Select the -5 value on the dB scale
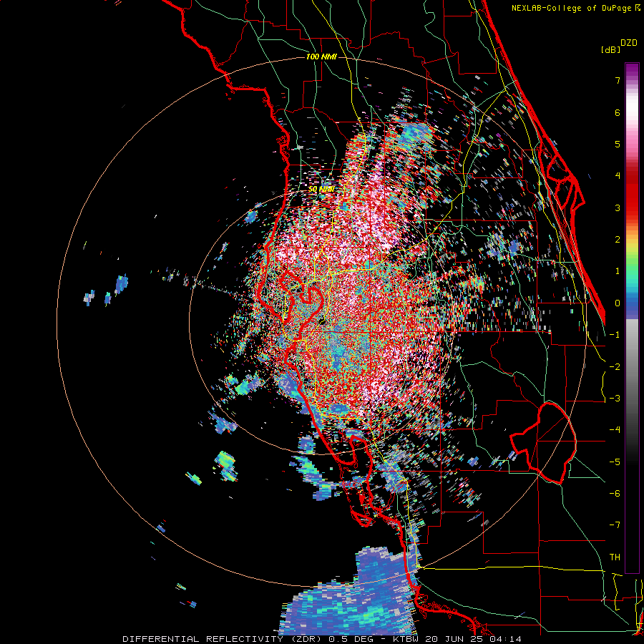This screenshot has width=644, height=644. [615, 462]
